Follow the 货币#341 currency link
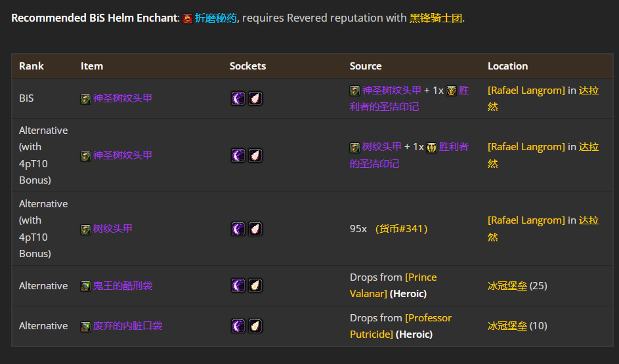Viewport: 619px width, 364px height. 401,229
